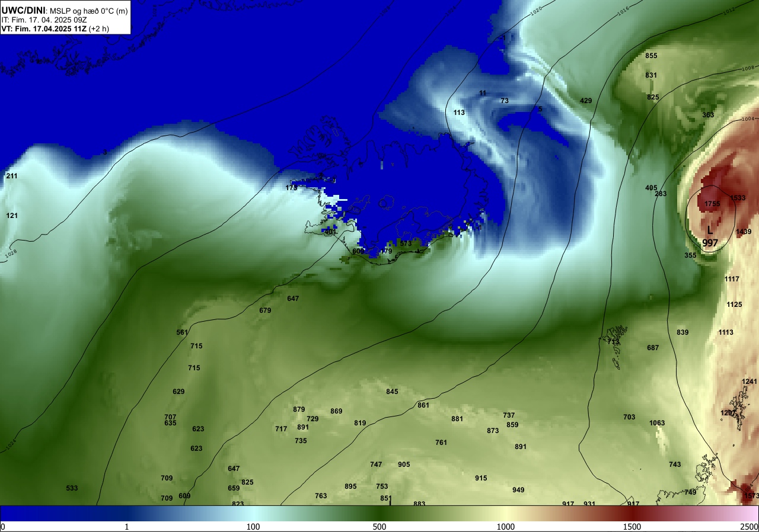Viewport: 759px width, 532px height.
Task: Click the 1113 value
Action: [x=726, y=332]
